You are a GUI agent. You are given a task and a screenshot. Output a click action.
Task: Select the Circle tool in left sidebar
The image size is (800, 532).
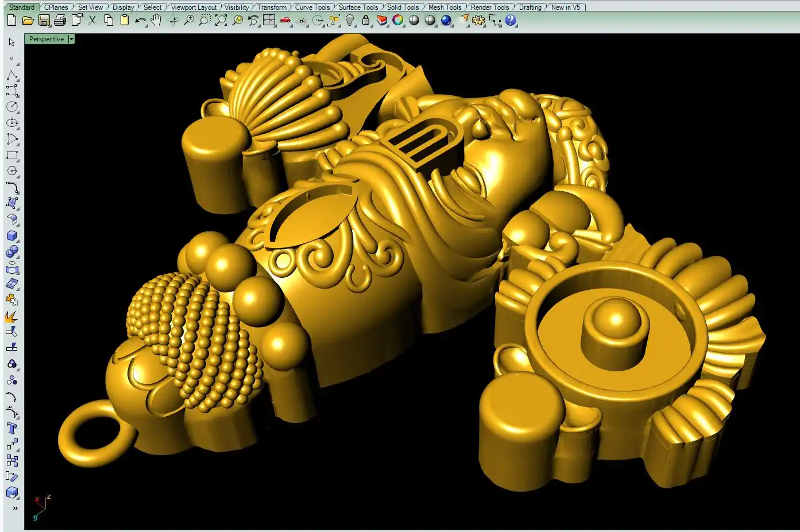click(11, 107)
